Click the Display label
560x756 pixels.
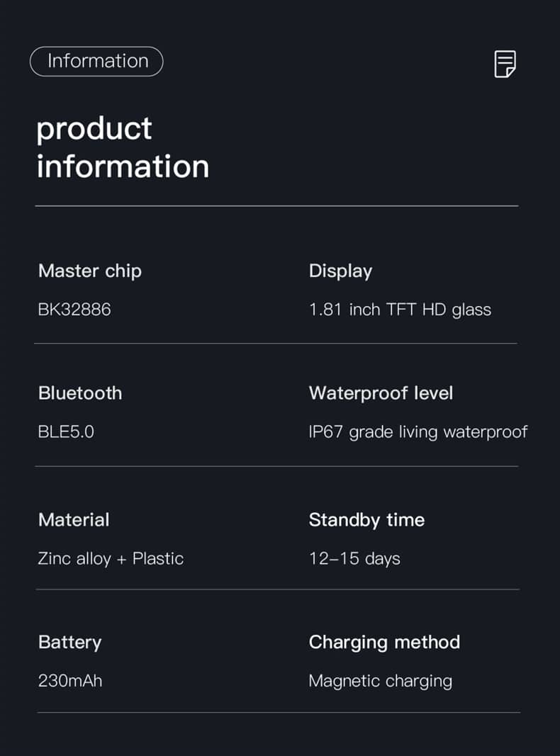pos(340,271)
